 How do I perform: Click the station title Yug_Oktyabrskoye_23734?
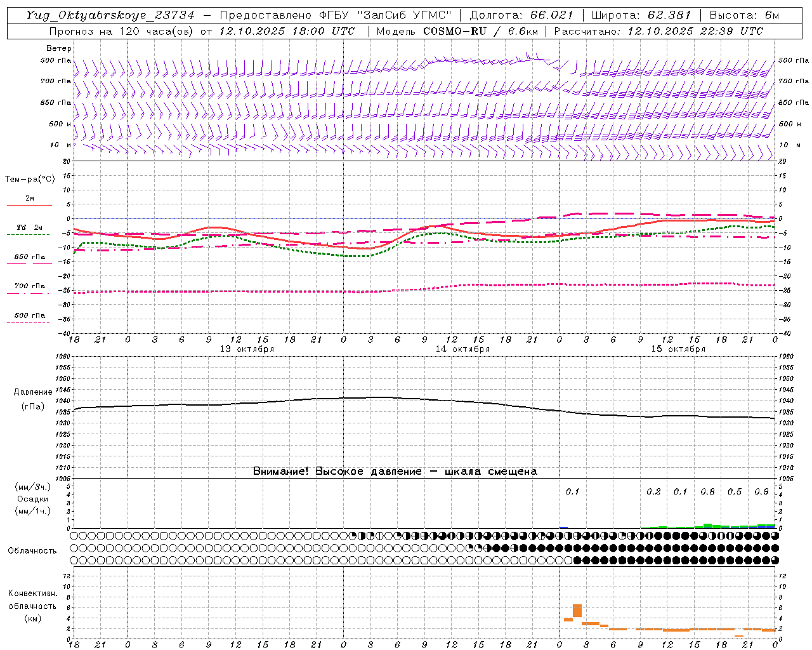click(x=110, y=15)
